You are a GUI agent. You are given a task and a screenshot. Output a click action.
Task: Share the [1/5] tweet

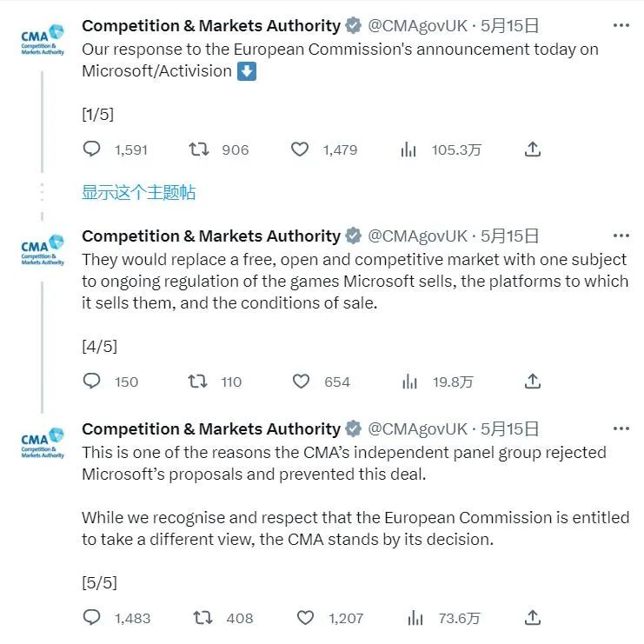click(x=532, y=149)
